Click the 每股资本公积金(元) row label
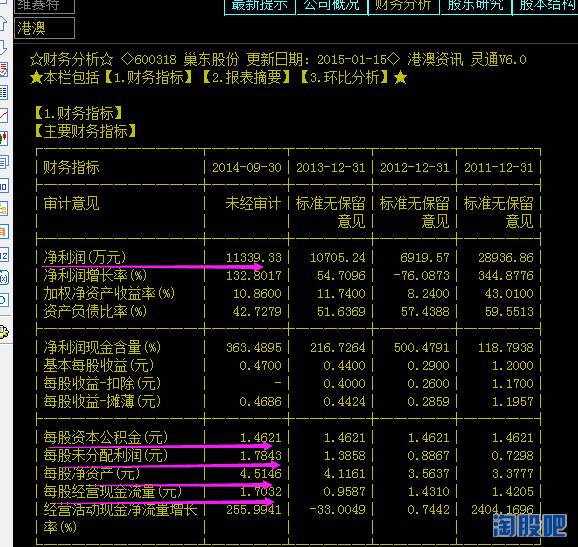The height and width of the screenshot is (547, 578). (105, 438)
